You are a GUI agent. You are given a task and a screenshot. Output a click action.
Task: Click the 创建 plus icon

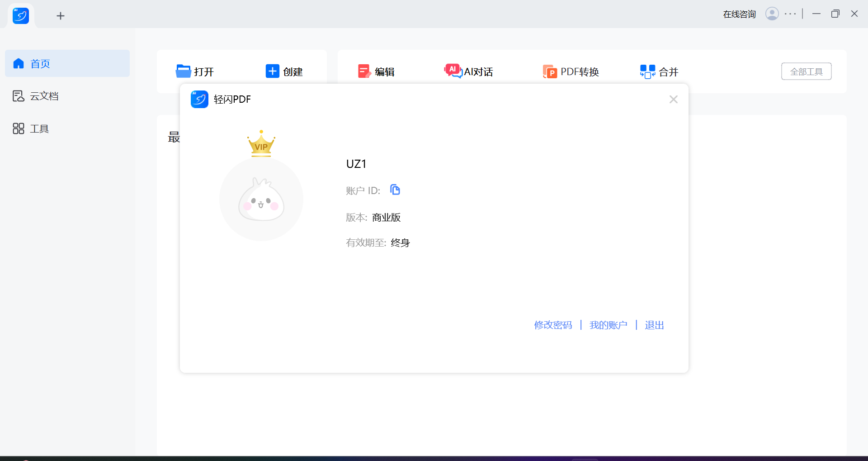coord(272,71)
